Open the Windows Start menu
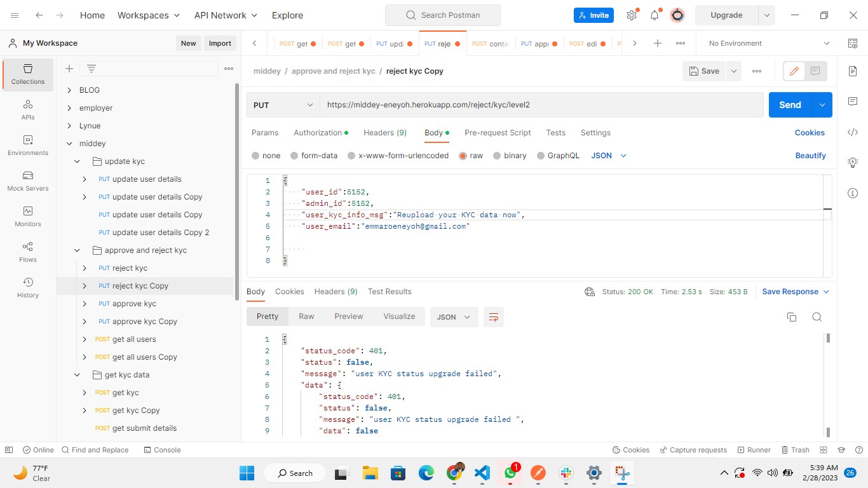This screenshot has height=488, width=868. tap(247, 473)
